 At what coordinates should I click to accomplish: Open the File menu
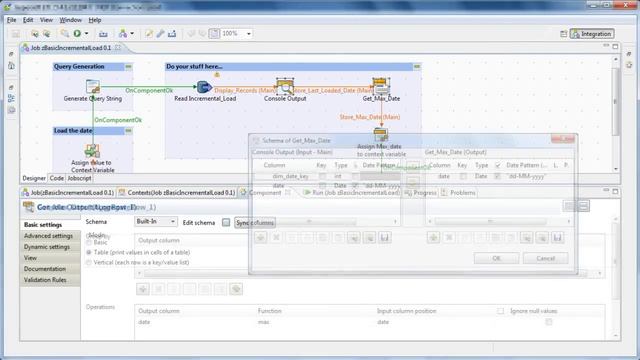point(11,20)
